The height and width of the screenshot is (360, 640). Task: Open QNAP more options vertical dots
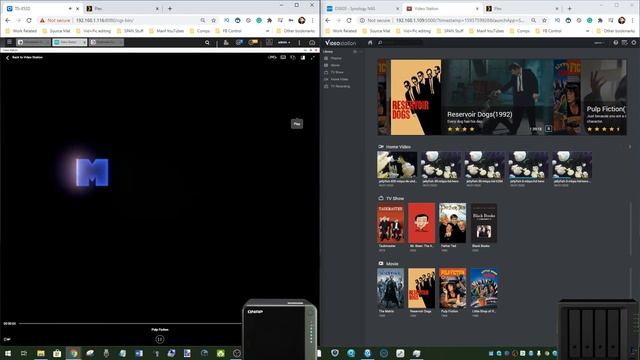coord(299,42)
